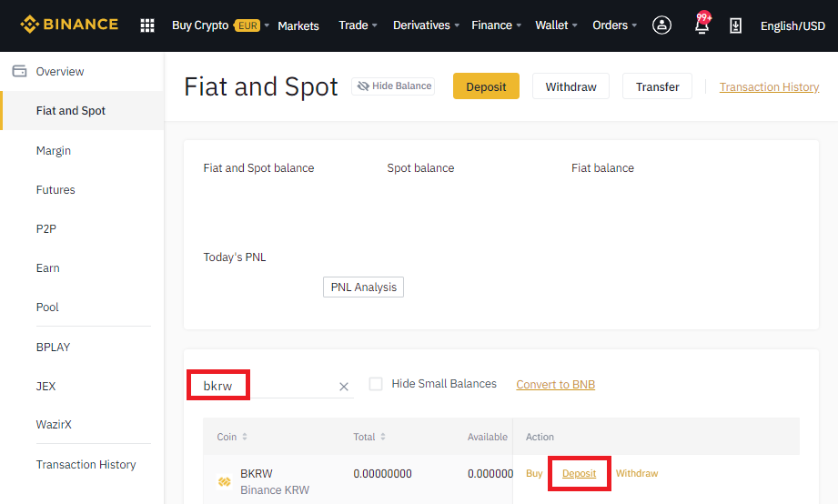Toggle Hide Balance eye button
Screen dimensions: 838x504
(x=393, y=86)
